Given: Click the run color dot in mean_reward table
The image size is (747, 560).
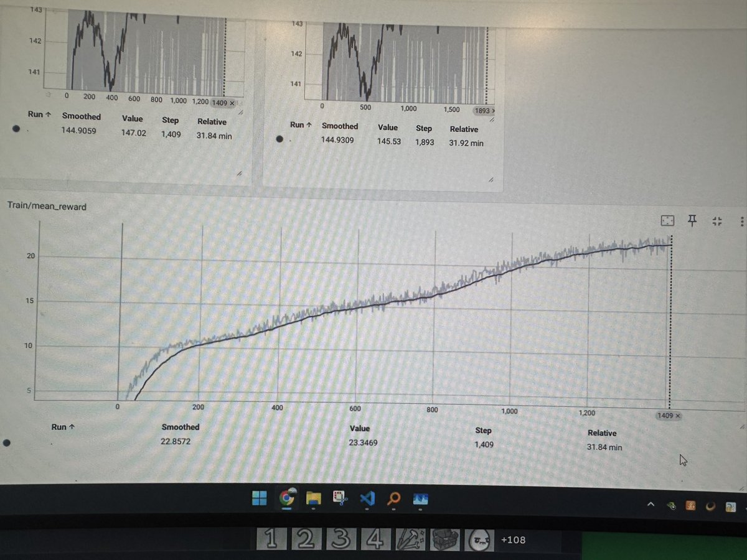Looking at the screenshot, I should pyautogui.click(x=7, y=443).
